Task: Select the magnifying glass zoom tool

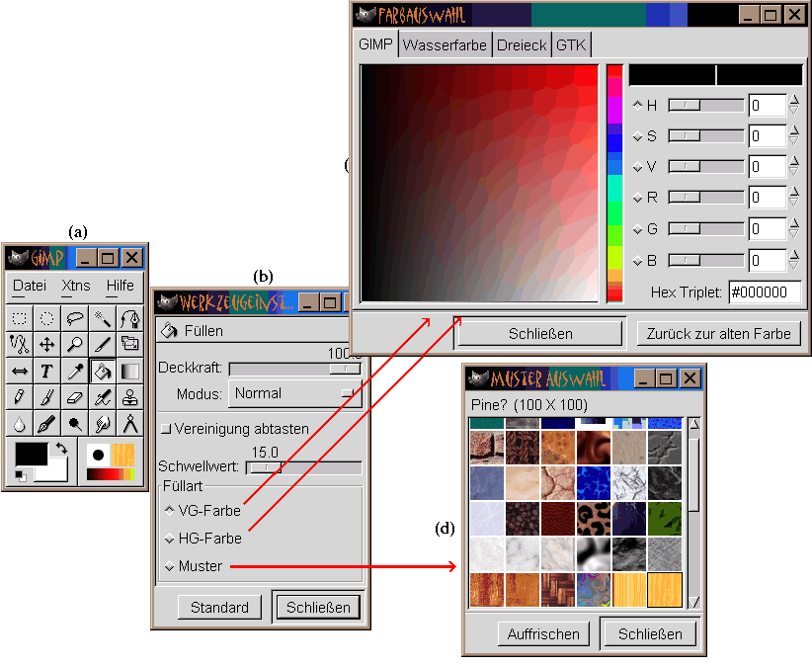Action: tap(74, 345)
